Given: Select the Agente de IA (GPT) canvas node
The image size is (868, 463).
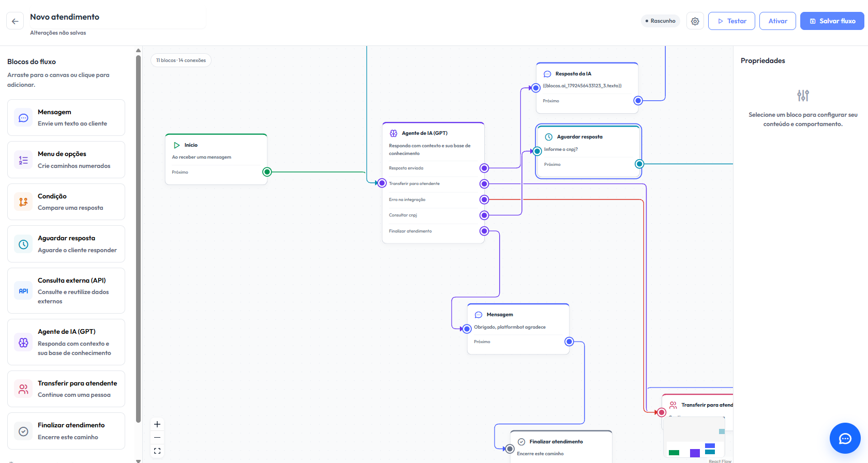Looking at the screenshot, I should (433, 182).
